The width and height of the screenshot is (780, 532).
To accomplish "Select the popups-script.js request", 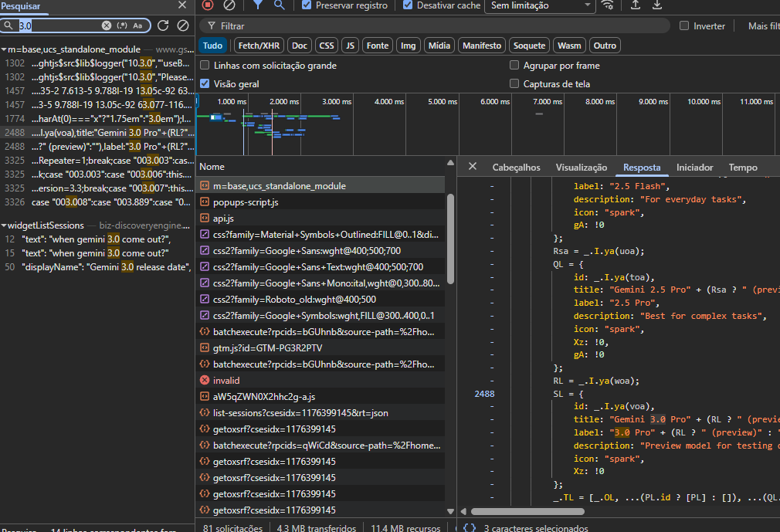I will (246, 202).
